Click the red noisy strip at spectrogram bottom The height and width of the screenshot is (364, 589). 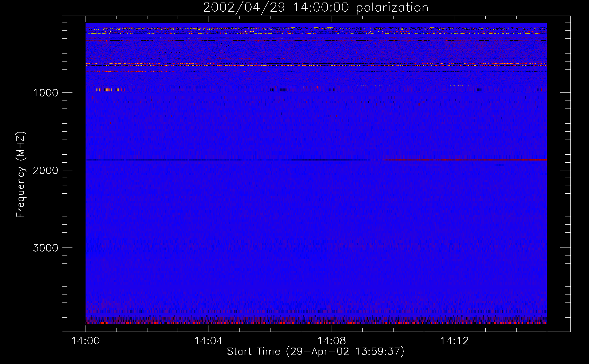(316, 323)
